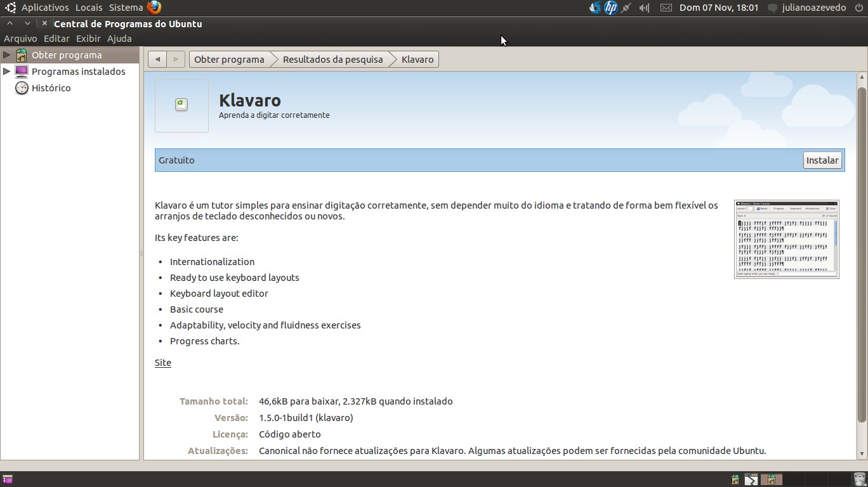This screenshot has height=487, width=868.
Task: Open the Editar menu
Action: tap(56, 39)
